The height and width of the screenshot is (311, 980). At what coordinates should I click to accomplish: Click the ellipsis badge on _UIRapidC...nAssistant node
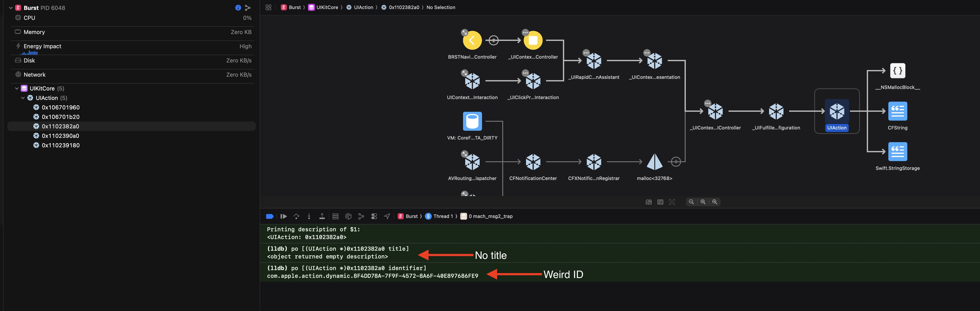tap(586, 53)
